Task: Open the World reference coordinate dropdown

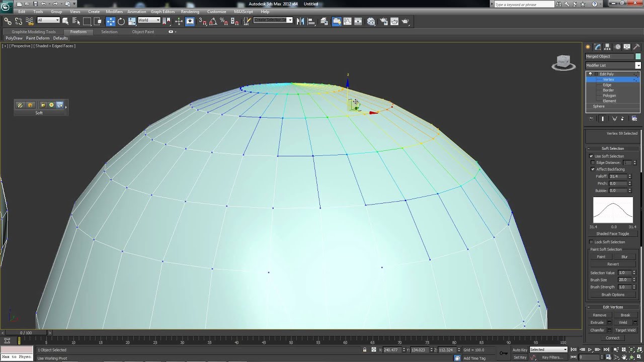Action: (x=149, y=21)
